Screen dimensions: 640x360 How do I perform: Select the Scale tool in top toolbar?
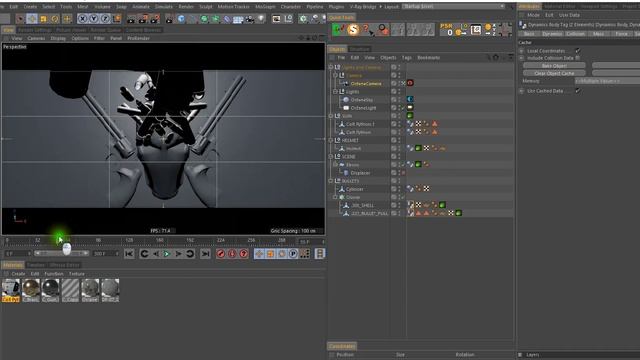pyautogui.click(x=44, y=19)
